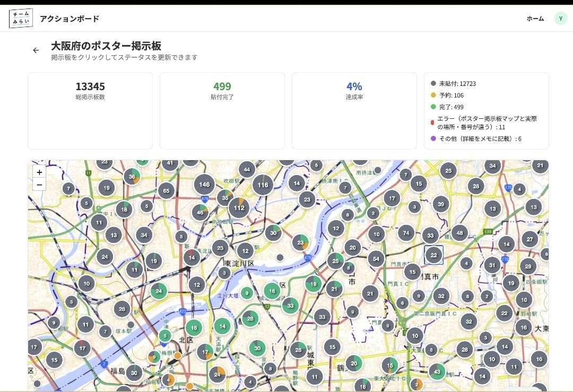573x392 pixels.
Task: Click the cluster marker numbered 65
Action: (166, 191)
